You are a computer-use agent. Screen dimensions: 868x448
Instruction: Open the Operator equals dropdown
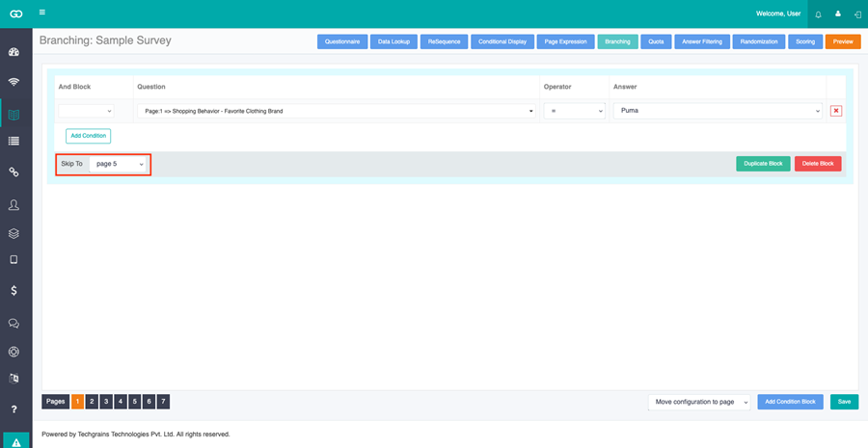click(574, 111)
